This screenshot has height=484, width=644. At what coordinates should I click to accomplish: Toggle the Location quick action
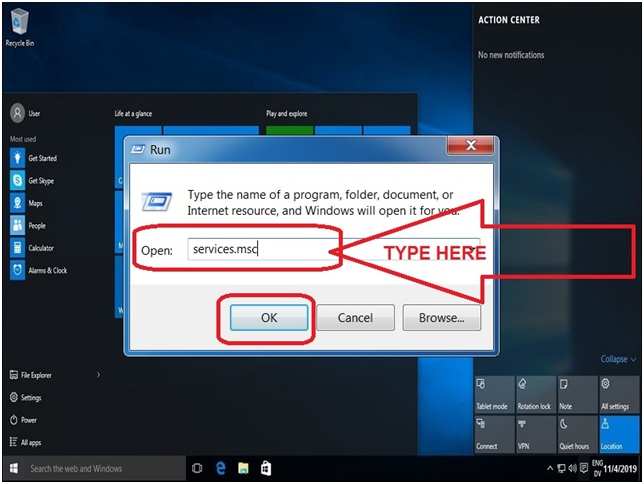click(x=619, y=434)
